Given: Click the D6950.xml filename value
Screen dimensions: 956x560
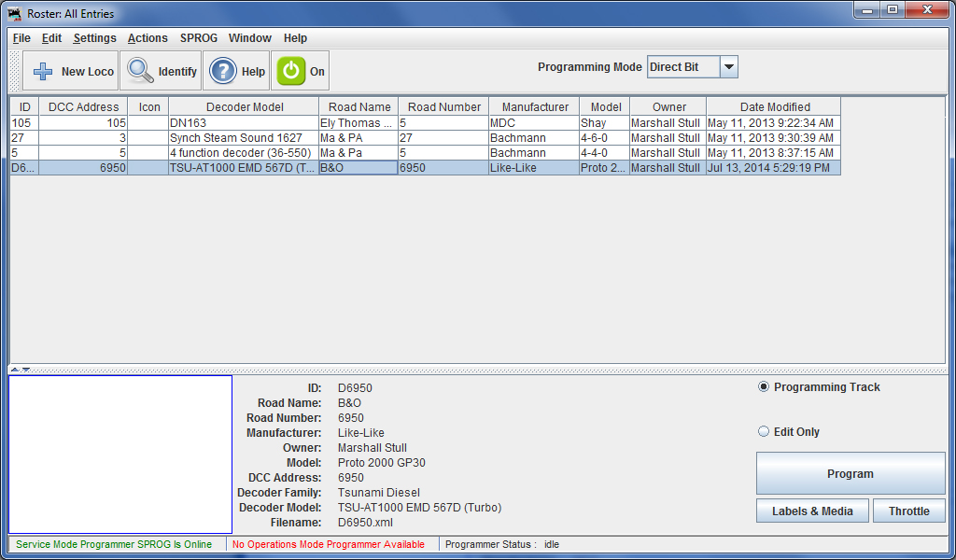Looking at the screenshot, I should (x=365, y=523).
